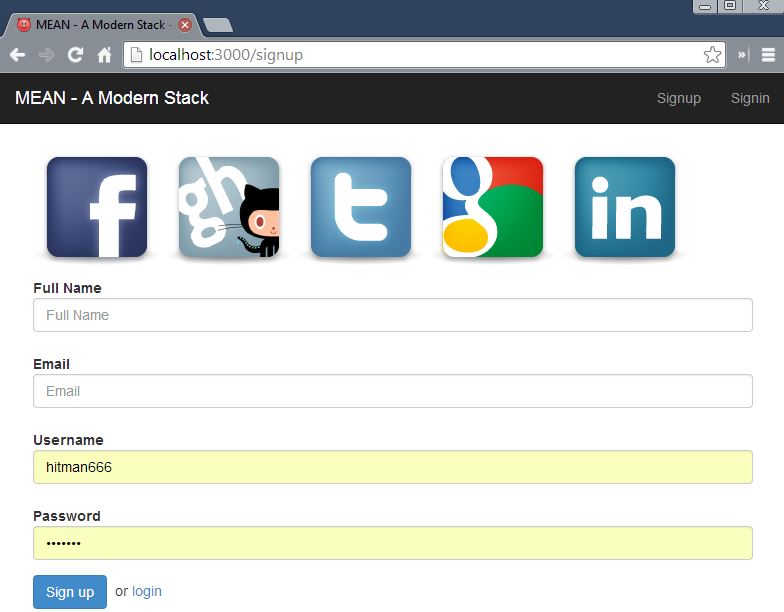
Task: Maximize the browser window
Action: 730,6
